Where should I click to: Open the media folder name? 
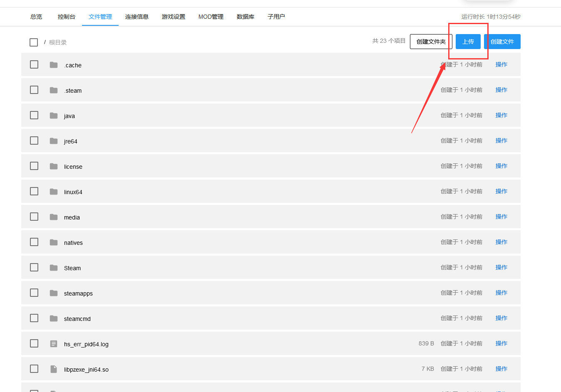(72, 217)
